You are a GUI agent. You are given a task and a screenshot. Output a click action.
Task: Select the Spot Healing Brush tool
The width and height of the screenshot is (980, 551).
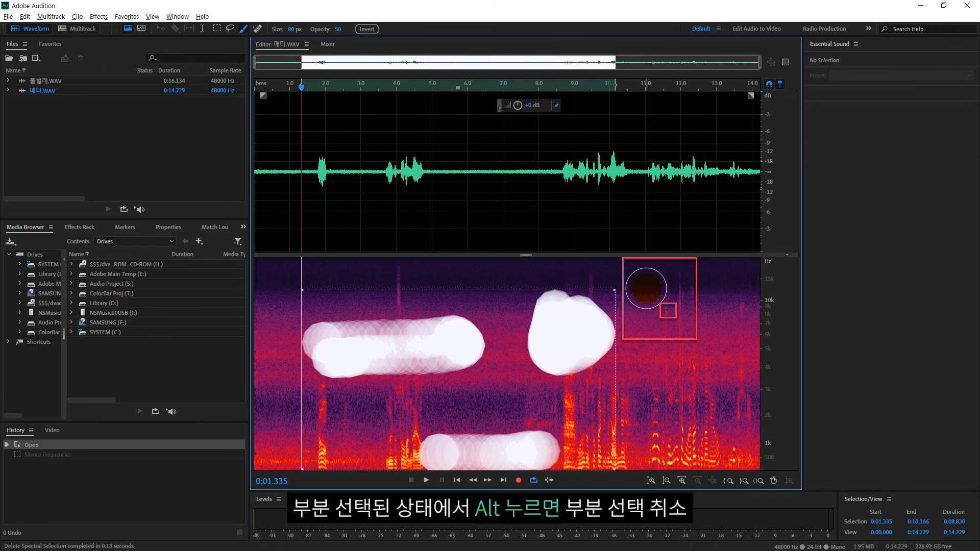[258, 29]
